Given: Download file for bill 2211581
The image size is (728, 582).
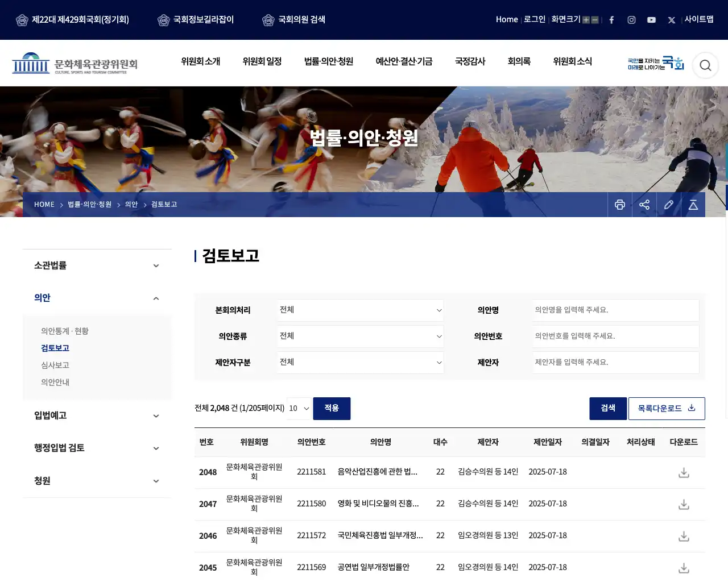Looking at the screenshot, I should [684, 472].
